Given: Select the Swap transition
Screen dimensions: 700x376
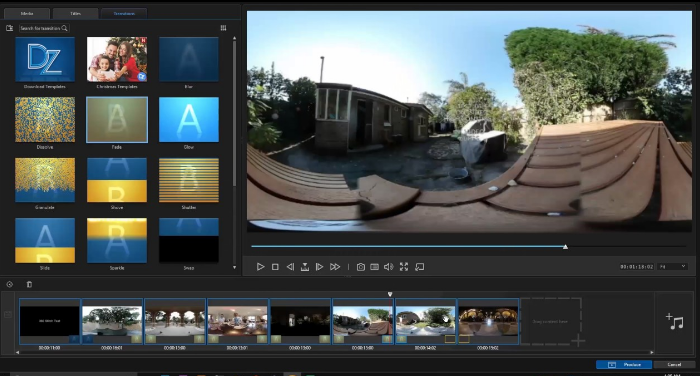Looking at the screenshot, I should tap(189, 240).
